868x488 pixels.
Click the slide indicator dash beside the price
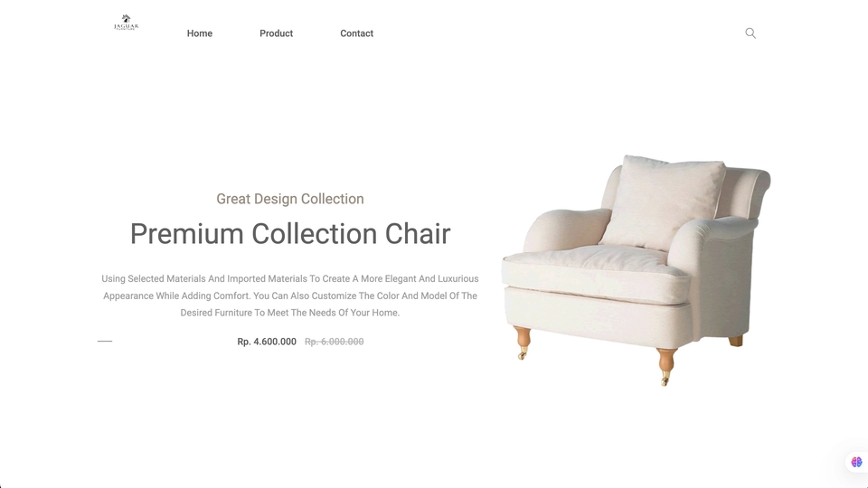tap(105, 342)
